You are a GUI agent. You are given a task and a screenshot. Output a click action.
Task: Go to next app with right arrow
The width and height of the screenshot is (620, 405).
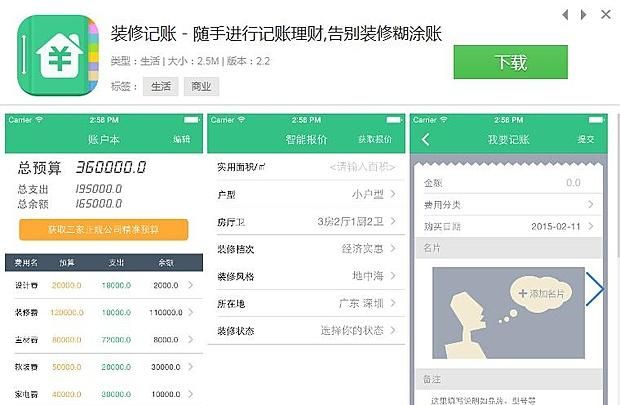point(584,15)
